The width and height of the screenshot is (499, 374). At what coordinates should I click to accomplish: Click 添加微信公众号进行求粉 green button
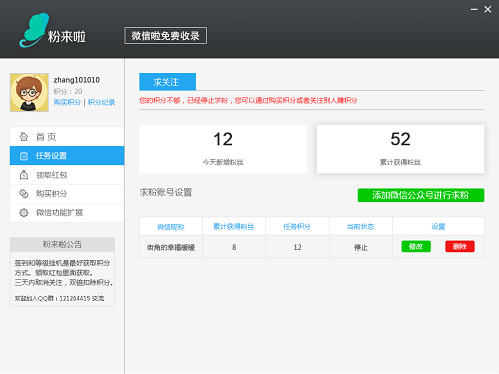coord(421,195)
